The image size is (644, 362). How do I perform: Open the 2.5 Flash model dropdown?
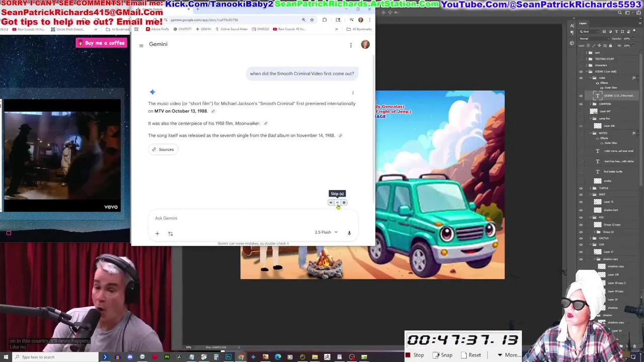326,232
